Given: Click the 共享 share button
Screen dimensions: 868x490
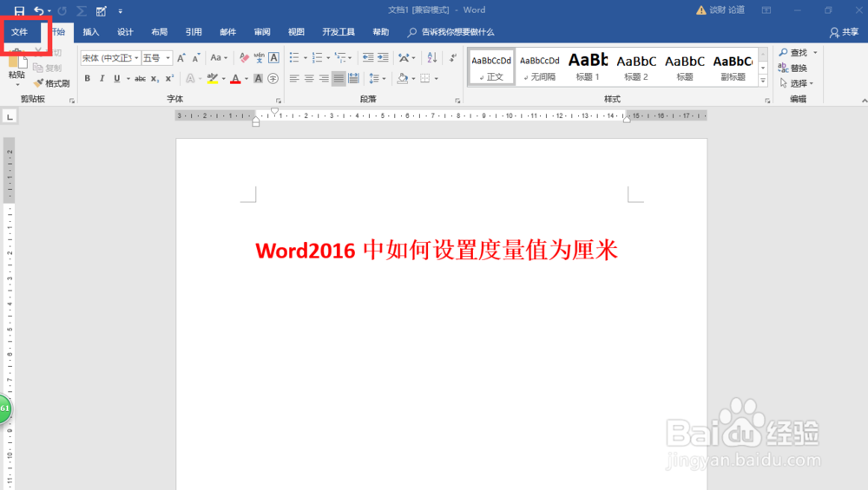Looking at the screenshot, I should pos(845,32).
